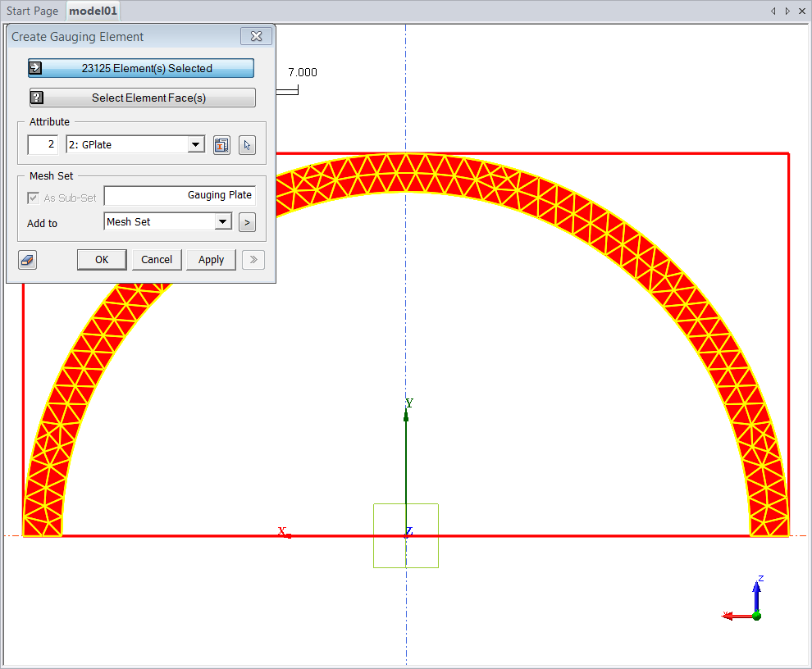Click the > button next to Mesh Set
Screen dimensions: 812x669
[247, 222]
